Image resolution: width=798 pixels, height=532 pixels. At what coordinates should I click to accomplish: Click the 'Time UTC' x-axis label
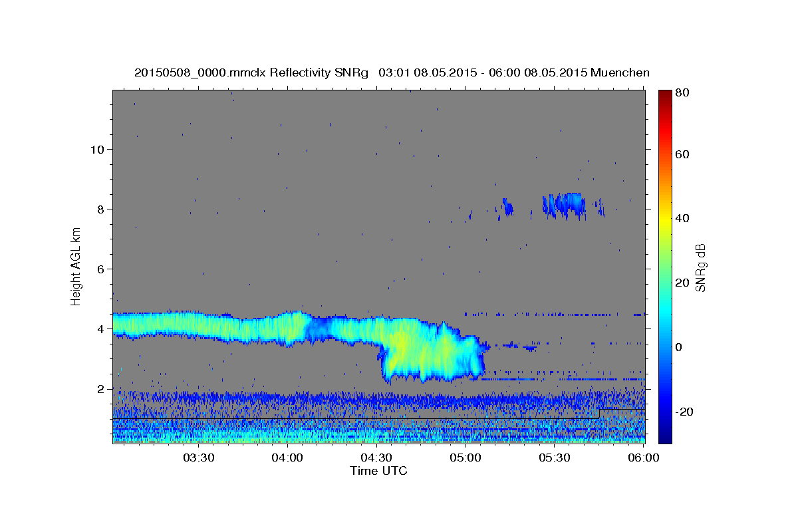(x=378, y=471)
